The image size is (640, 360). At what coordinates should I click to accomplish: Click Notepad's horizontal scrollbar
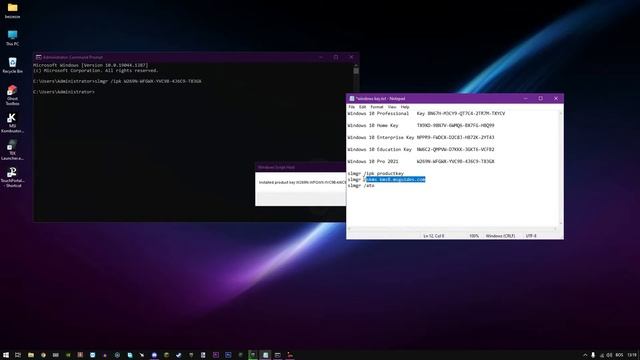(452, 229)
